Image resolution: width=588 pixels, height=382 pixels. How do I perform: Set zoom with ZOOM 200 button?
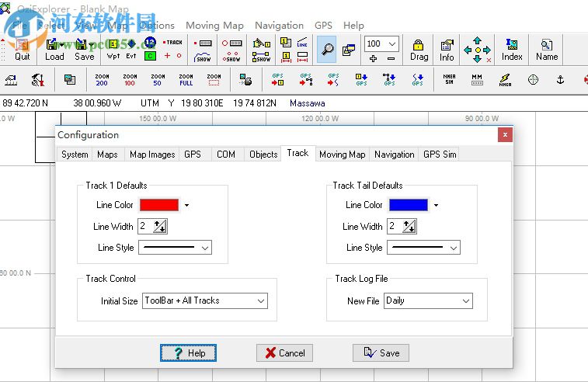point(102,79)
